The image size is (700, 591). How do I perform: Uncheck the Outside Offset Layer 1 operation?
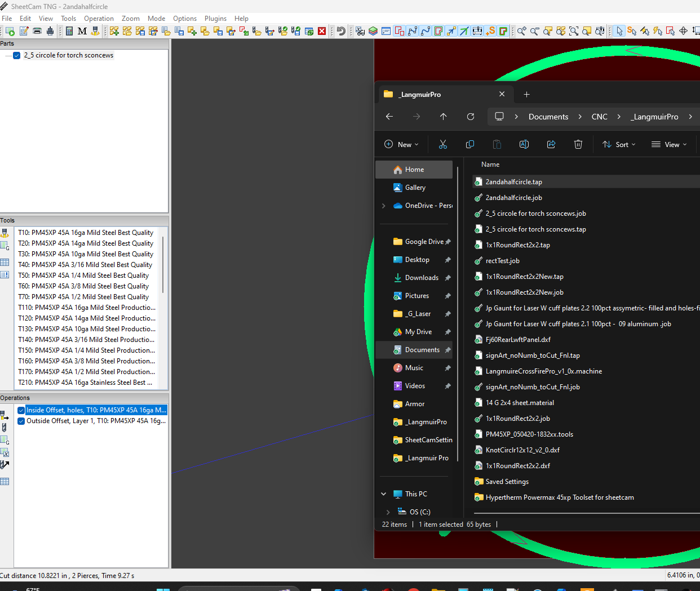click(21, 421)
